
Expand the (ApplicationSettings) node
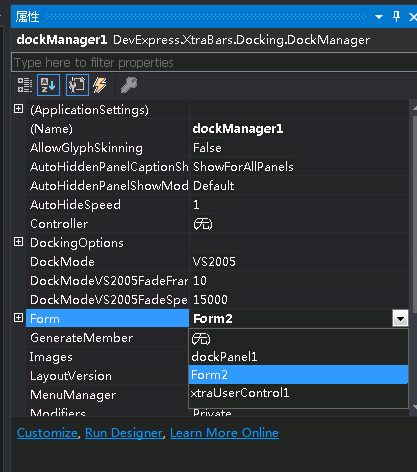click(x=19, y=109)
